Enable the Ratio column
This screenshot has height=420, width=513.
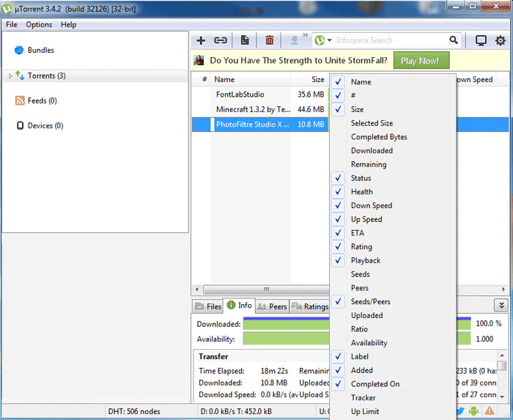pyautogui.click(x=393, y=329)
